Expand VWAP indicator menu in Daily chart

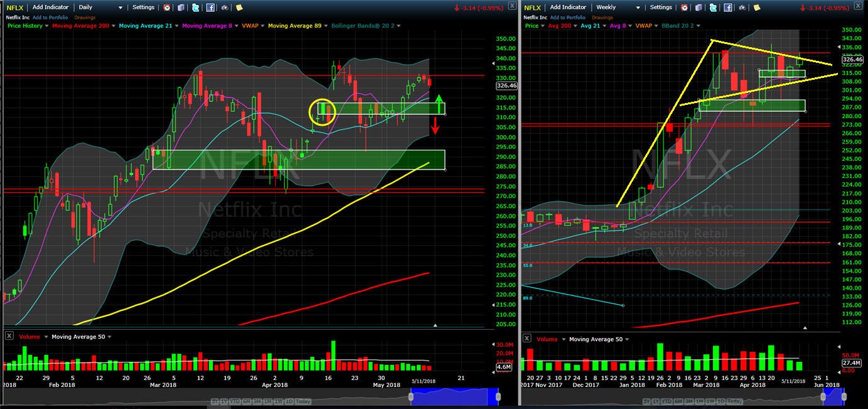(x=262, y=26)
